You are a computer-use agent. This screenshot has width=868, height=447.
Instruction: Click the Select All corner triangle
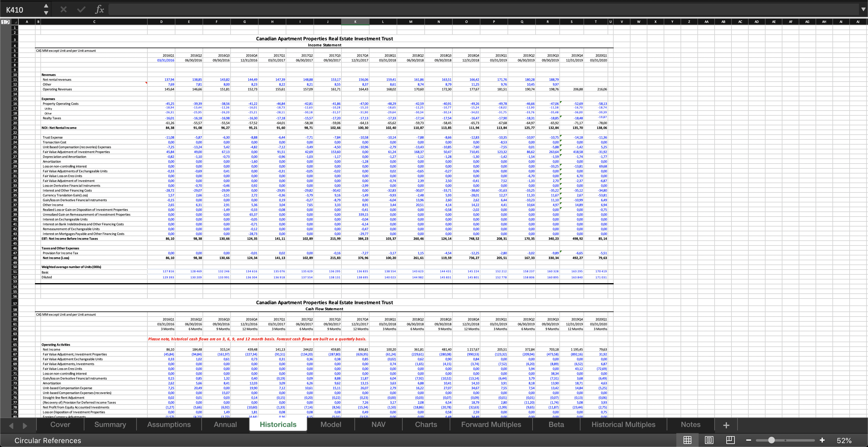[x=14, y=22]
